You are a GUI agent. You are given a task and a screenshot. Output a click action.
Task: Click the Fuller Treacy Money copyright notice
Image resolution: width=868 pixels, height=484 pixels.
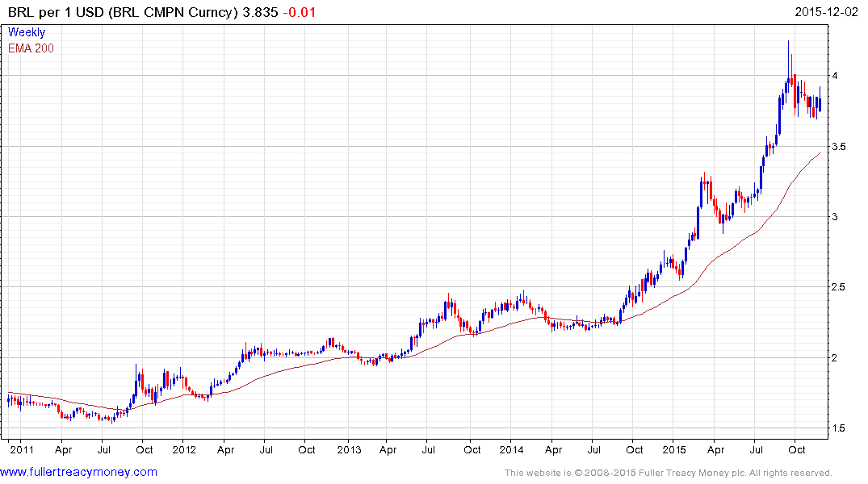point(668,473)
